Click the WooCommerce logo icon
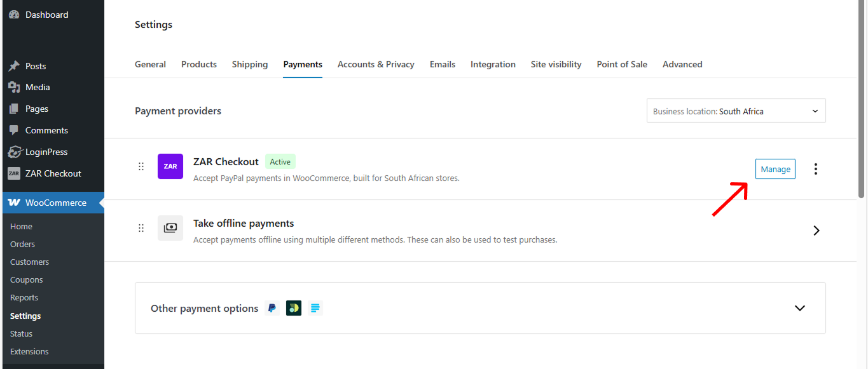 (x=14, y=203)
